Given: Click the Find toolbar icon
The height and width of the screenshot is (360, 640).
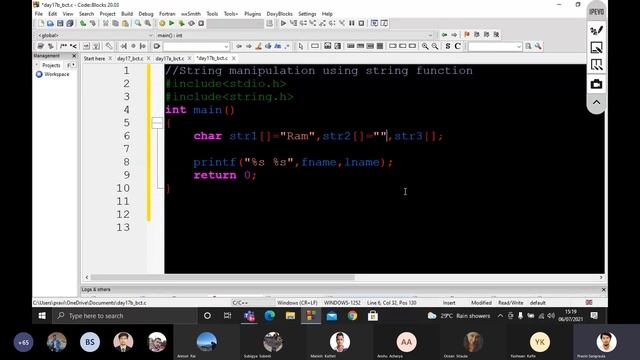Looking at the screenshot, I should click(x=138, y=24).
